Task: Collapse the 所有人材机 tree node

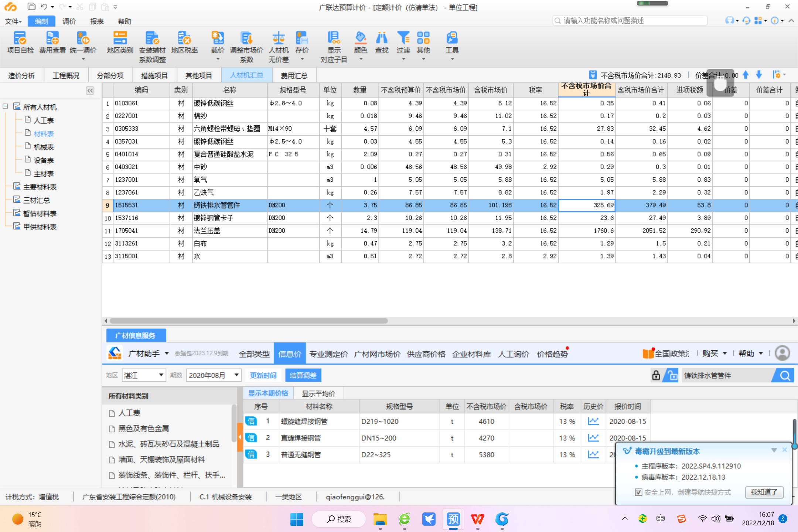Action: tap(6, 107)
